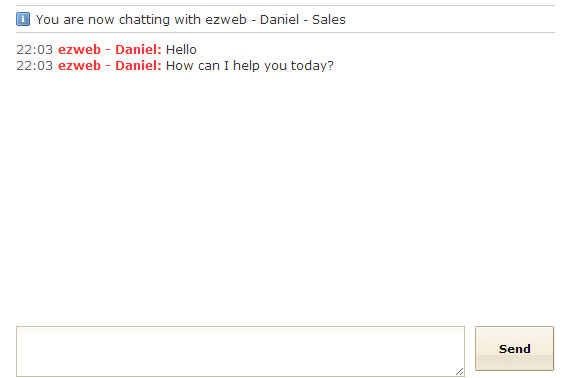Click the divider line below the header
Viewport: 571px width, 378px height.
(x=285, y=32)
